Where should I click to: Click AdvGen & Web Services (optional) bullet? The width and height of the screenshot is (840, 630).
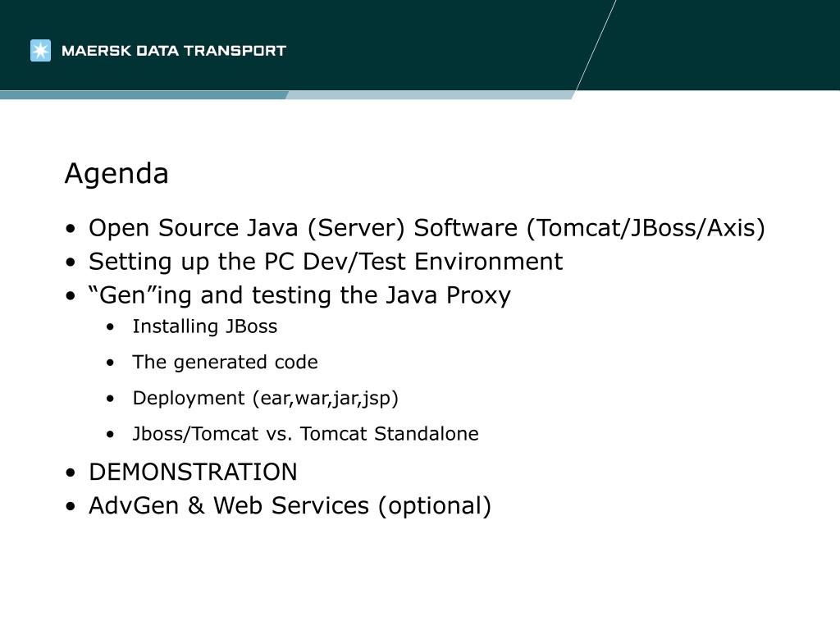(x=290, y=505)
